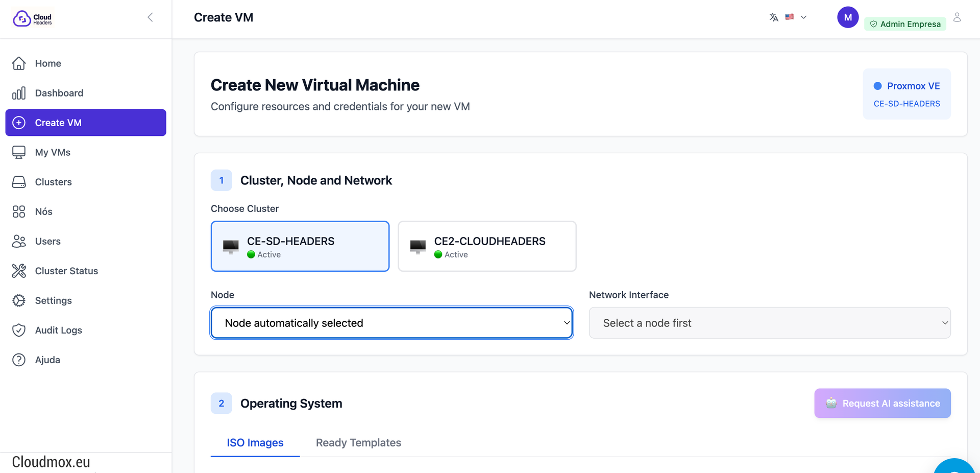The height and width of the screenshot is (473, 980).
Task: Open Settings from the sidebar
Action: coord(53,300)
